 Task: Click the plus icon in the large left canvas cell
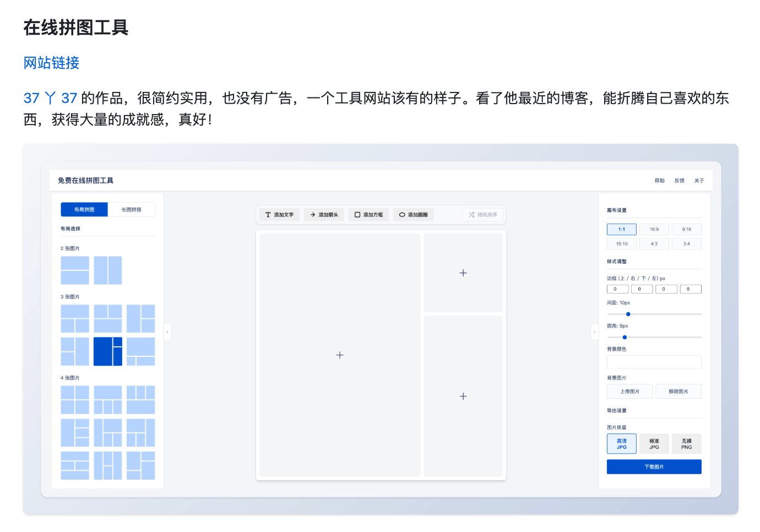pos(340,355)
